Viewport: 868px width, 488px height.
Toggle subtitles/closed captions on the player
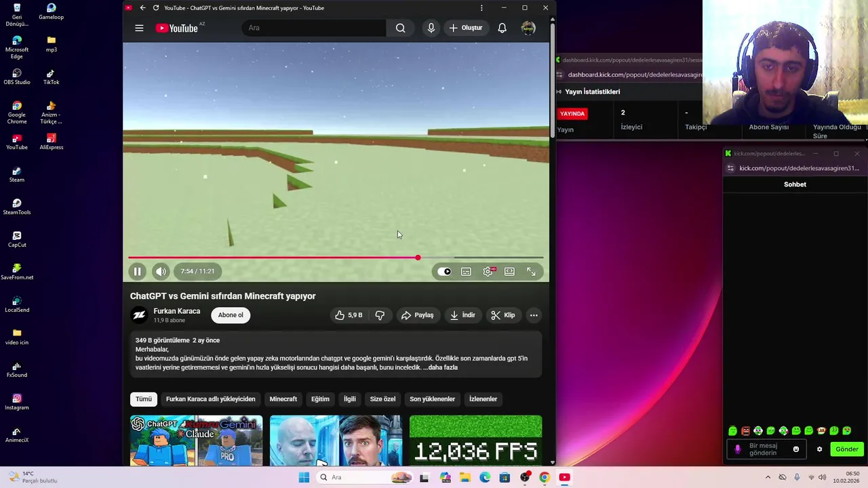[466, 271]
